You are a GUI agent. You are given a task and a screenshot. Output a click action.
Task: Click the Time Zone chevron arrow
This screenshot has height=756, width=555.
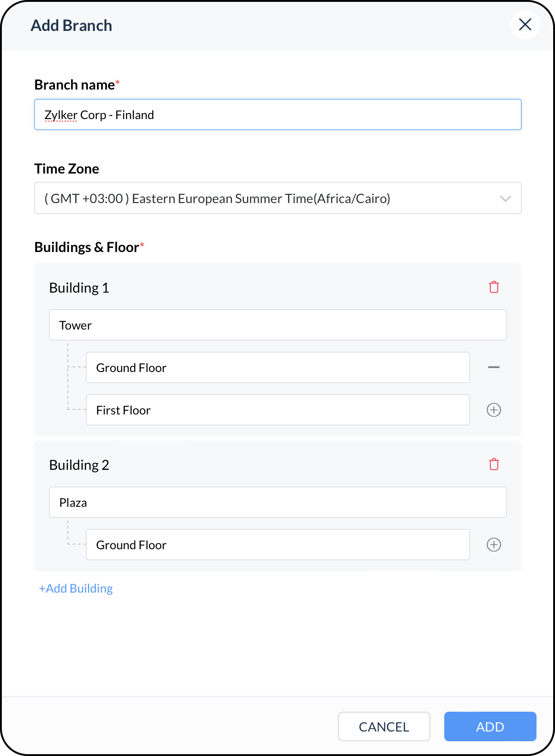click(x=506, y=199)
